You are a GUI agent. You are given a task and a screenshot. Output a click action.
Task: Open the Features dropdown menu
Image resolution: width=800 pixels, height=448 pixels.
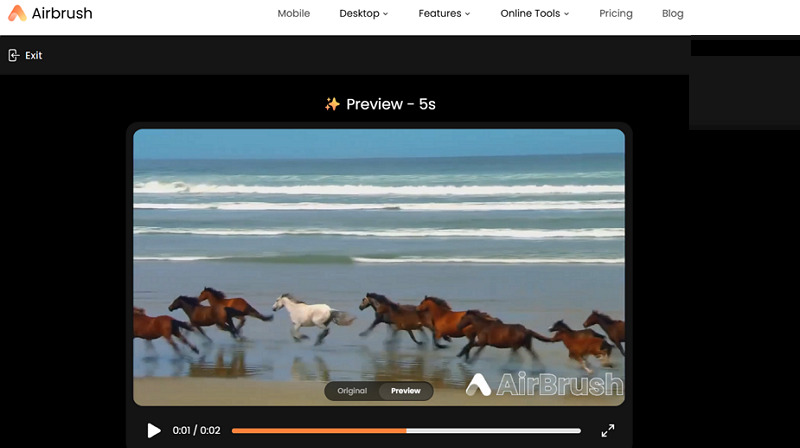click(445, 14)
